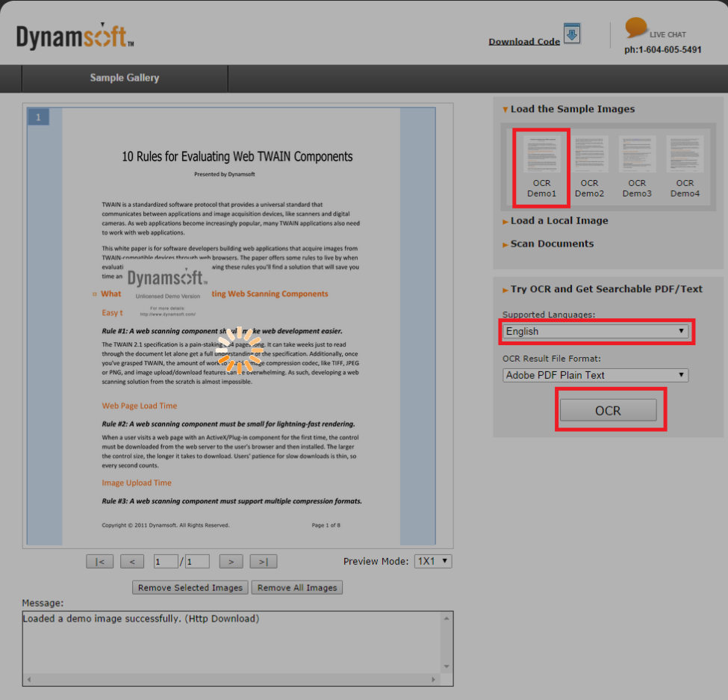Click Remove Selected Images button
728x700 pixels.
(190, 588)
